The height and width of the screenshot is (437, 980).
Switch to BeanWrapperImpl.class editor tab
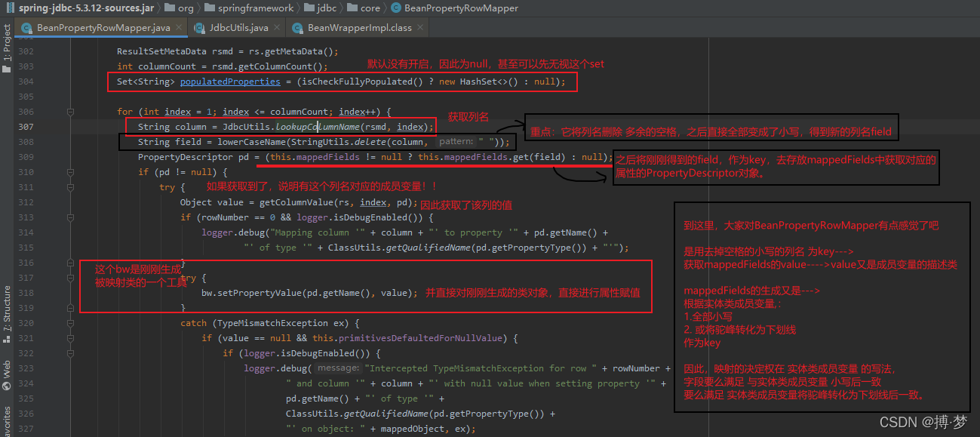[x=361, y=28]
